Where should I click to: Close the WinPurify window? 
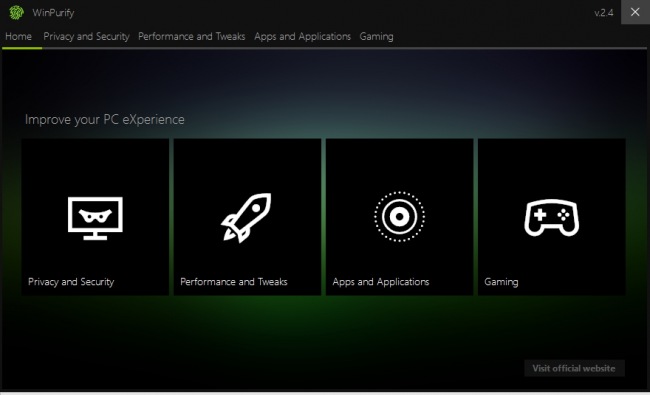(x=635, y=12)
